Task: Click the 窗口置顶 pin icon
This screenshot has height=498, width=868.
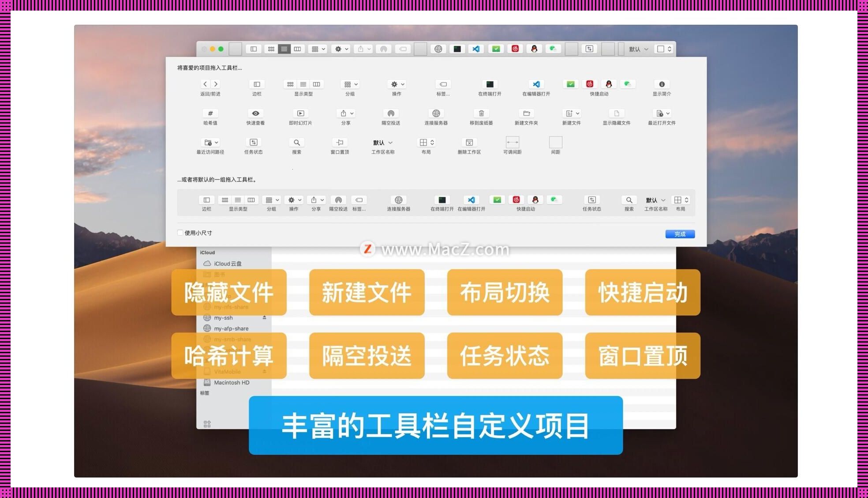Action: click(340, 142)
